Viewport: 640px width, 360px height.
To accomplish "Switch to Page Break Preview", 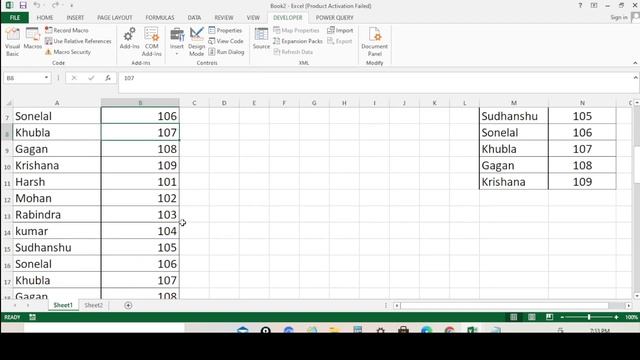I will click(x=549, y=317).
